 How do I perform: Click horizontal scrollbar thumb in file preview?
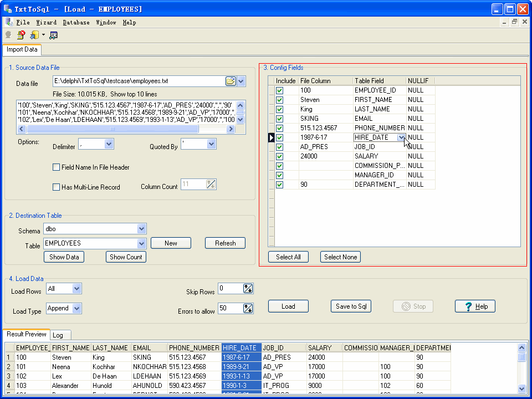pos(112,129)
